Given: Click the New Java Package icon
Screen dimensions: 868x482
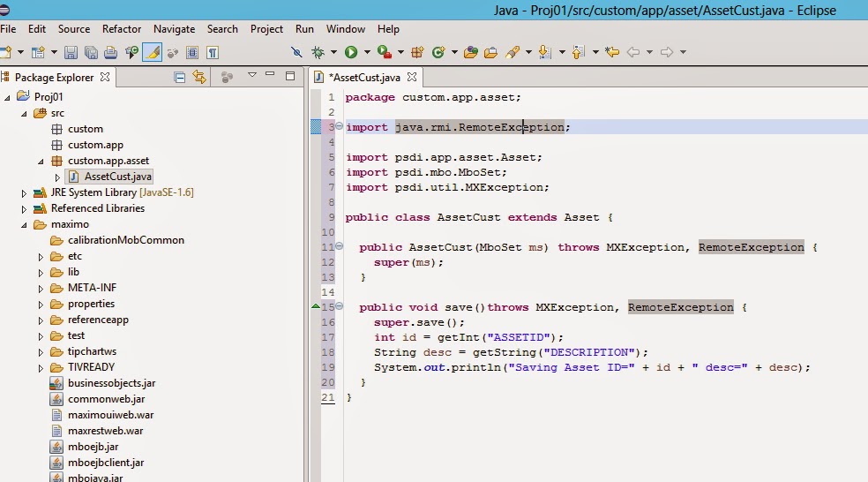Looking at the screenshot, I should pyautogui.click(x=417, y=53).
